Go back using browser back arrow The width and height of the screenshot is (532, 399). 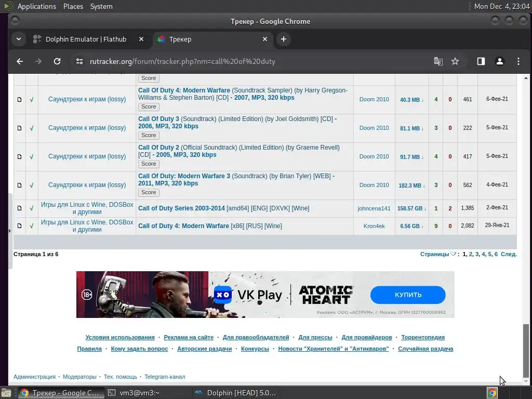tap(20, 61)
